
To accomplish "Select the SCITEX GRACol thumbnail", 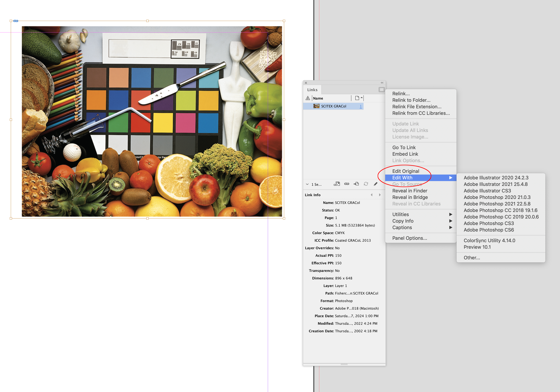I will [316, 106].
